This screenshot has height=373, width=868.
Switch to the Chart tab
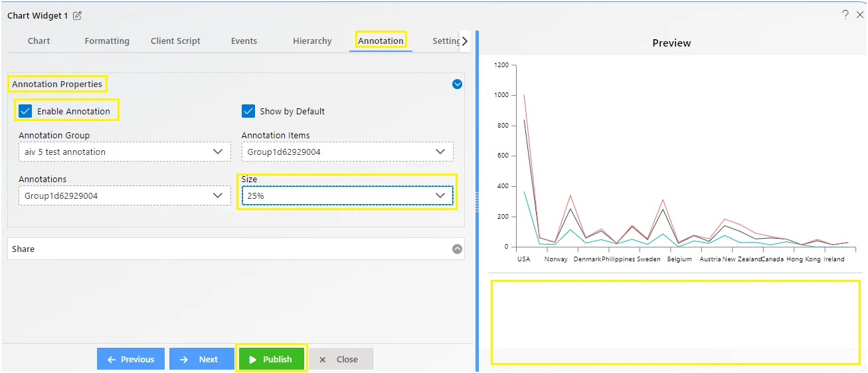click(39, 41)
